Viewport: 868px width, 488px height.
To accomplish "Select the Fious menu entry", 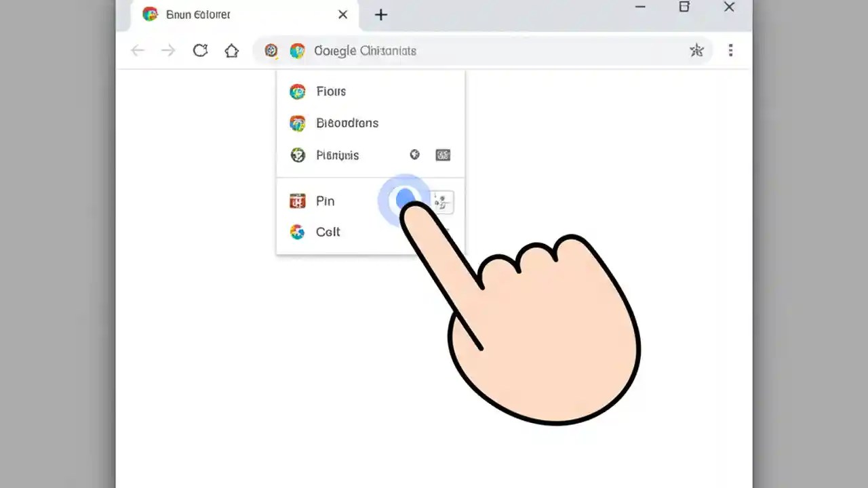I will pyautogui.click(x=331, y=91).
